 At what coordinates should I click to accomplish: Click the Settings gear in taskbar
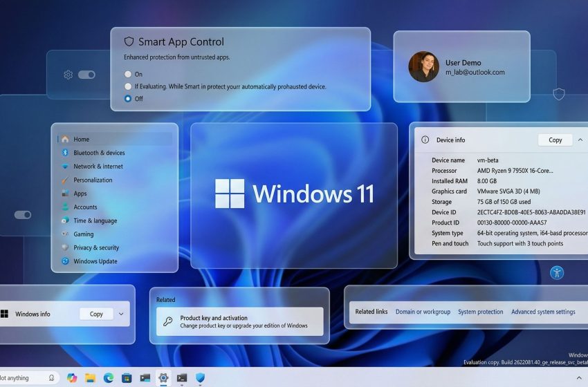click(x=163, y=377)
